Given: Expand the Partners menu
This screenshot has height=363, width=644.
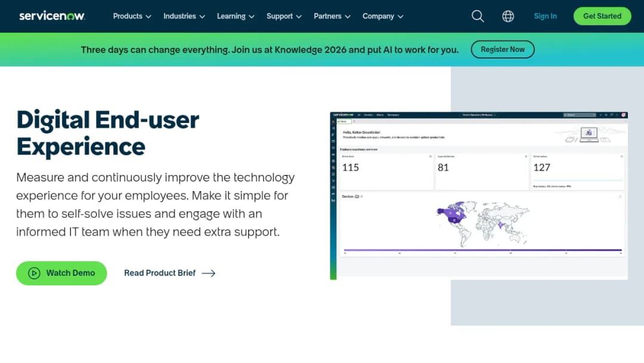Looking at the screenshot, I should pos(332,16).
